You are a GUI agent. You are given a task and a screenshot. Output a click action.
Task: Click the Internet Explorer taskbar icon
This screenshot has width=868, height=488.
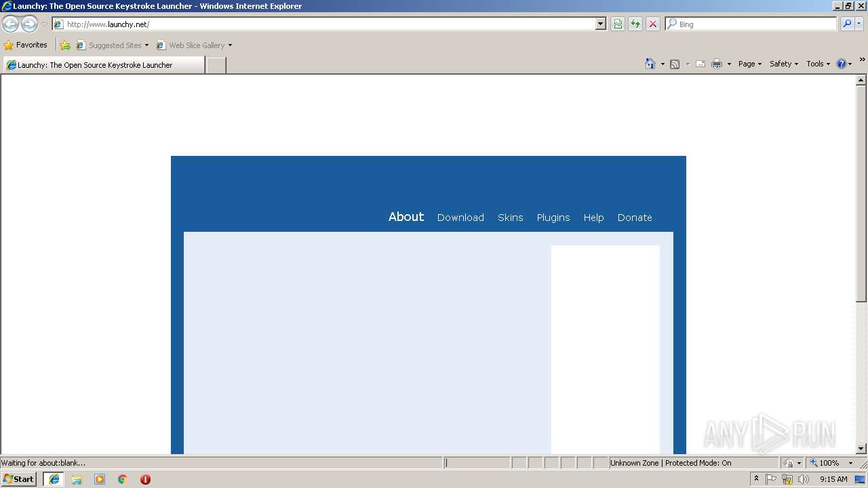click(x=54, y=479)
